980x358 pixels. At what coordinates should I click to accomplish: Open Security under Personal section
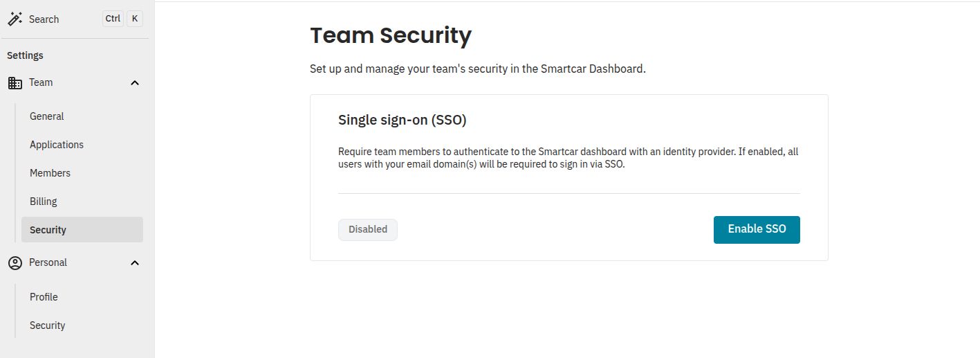point(47,325)
